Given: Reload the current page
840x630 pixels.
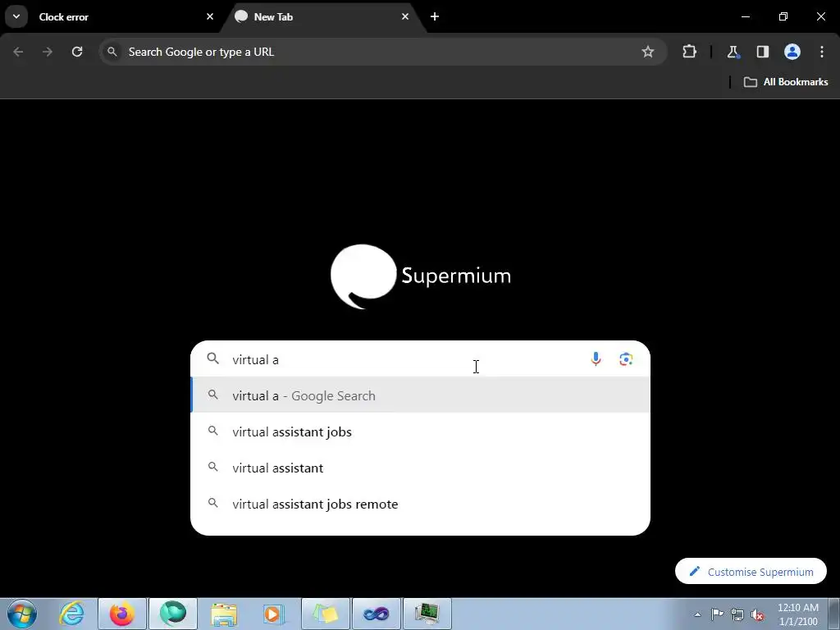Looking at the screenshot, I should 77,52.
